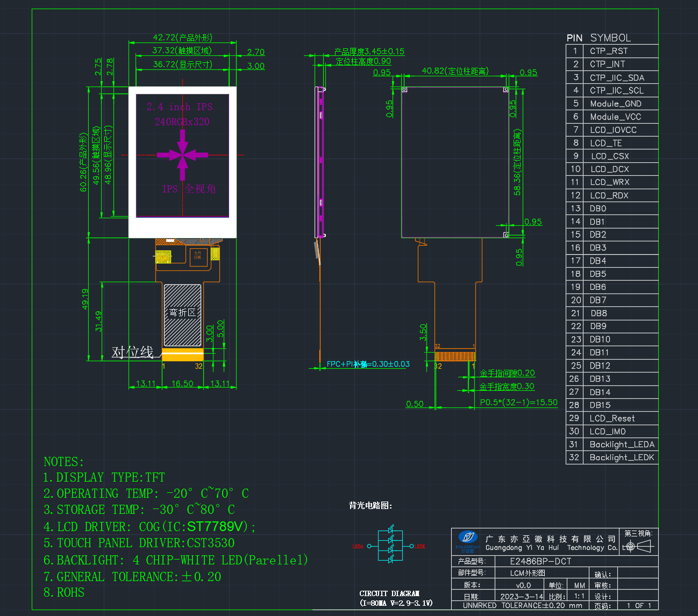Click the third-angle projection symbol
This screenshot has width=698, height=616.
(x=639, y=546)
